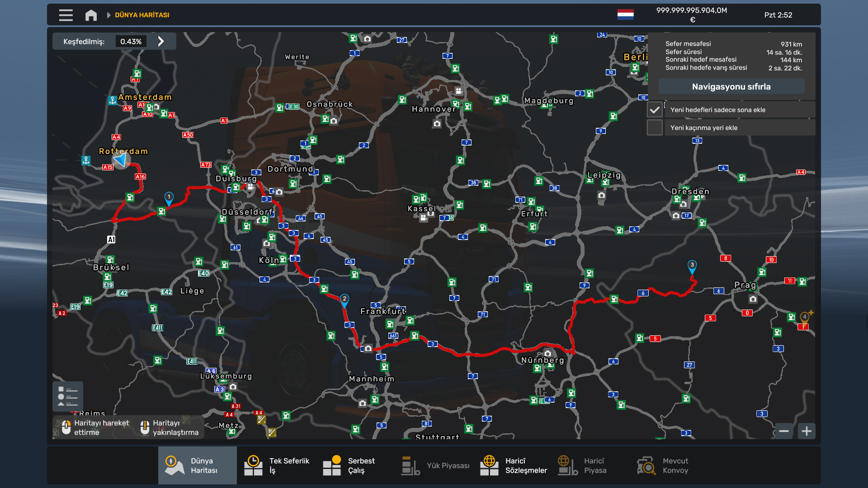This screenshot has width=868, height=488.
Task: Click the home icon in breadcrumb
Action: (91, 15)
